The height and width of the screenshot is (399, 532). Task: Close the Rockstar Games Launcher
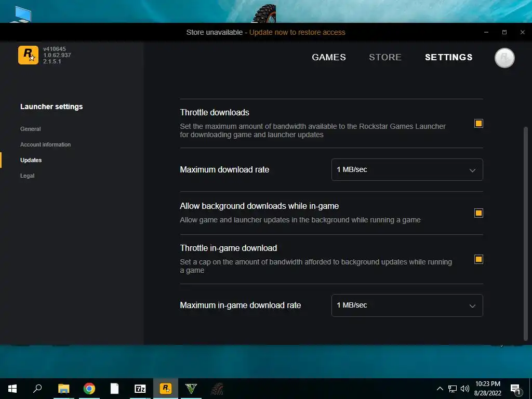523,32
